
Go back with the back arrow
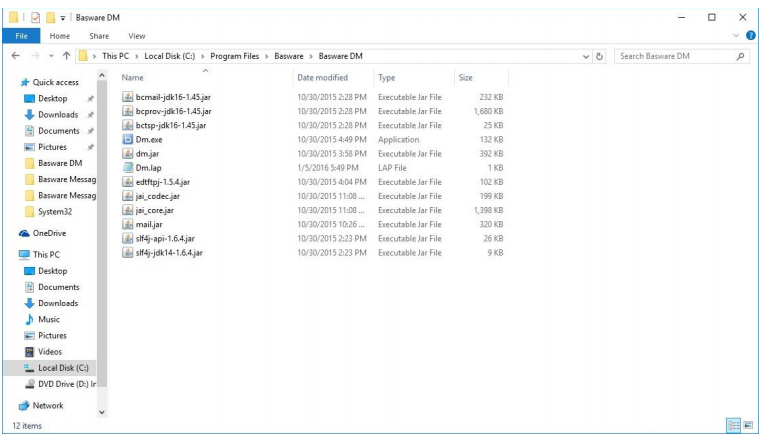pos(16,56)
